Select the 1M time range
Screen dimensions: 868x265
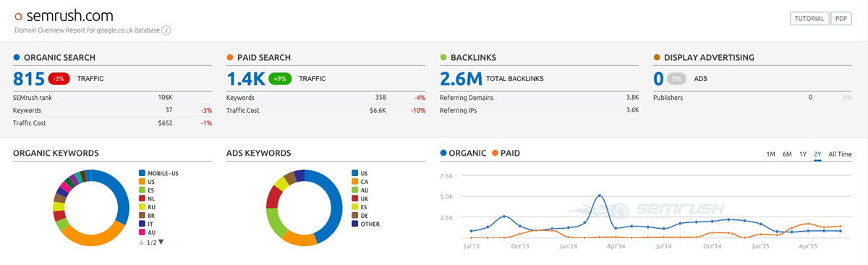click(770, 154)
